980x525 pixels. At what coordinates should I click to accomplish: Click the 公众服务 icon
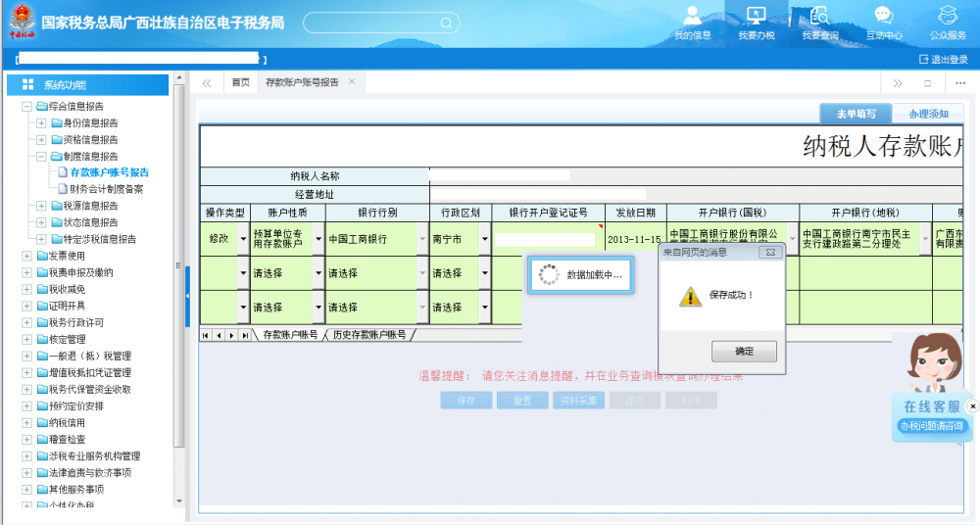[x=947, y=17]
